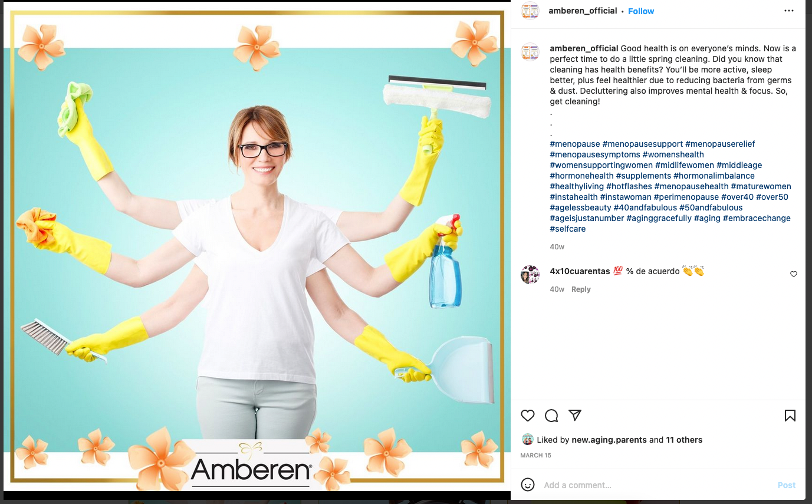Image resolution: width=812 pixels, height=504 pixels.
Task: Show the 11 others who liked
Action: pos(684,440)
